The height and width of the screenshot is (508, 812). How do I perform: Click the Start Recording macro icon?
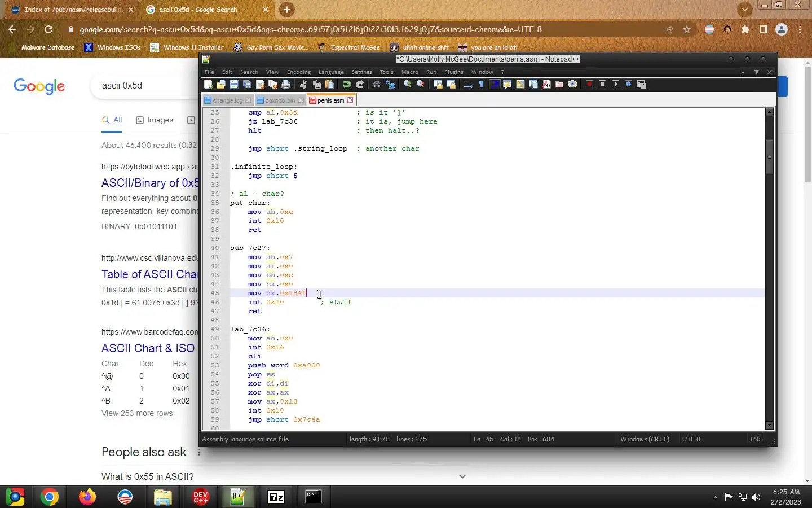589,84
